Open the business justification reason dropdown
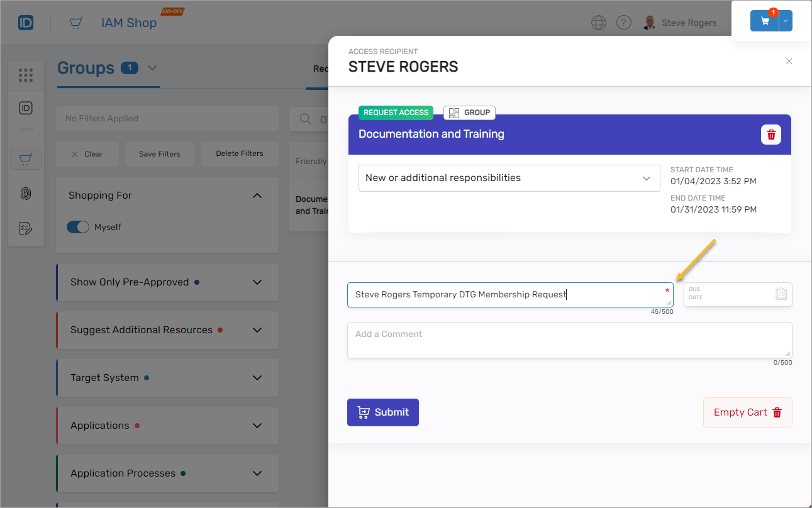The image size is (812, 508). (509, 178)
